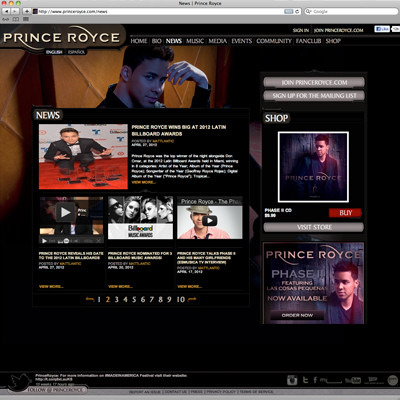Image resolution: width=400 pixels, height=400 pixels.
Task: Click REPORT AN ISSUE footer link
Action: (145, 392)
